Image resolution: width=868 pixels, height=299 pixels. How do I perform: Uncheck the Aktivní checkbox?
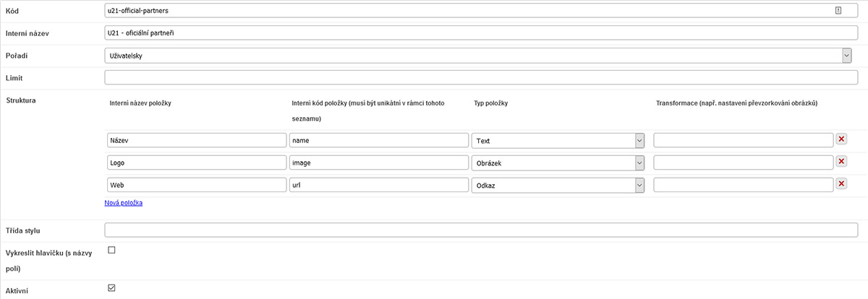pyautogui.click(x=111, y=288)
